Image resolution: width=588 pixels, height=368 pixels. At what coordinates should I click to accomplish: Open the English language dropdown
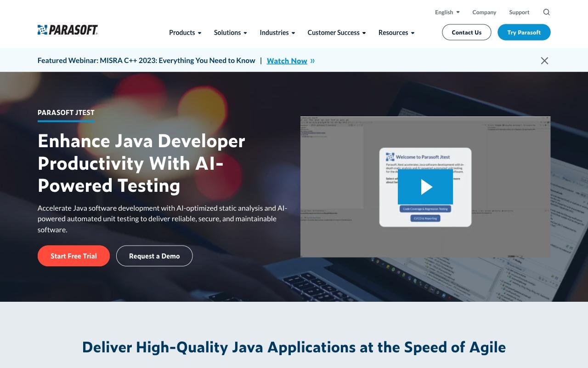pyautogui.click(x=447, y=12)
